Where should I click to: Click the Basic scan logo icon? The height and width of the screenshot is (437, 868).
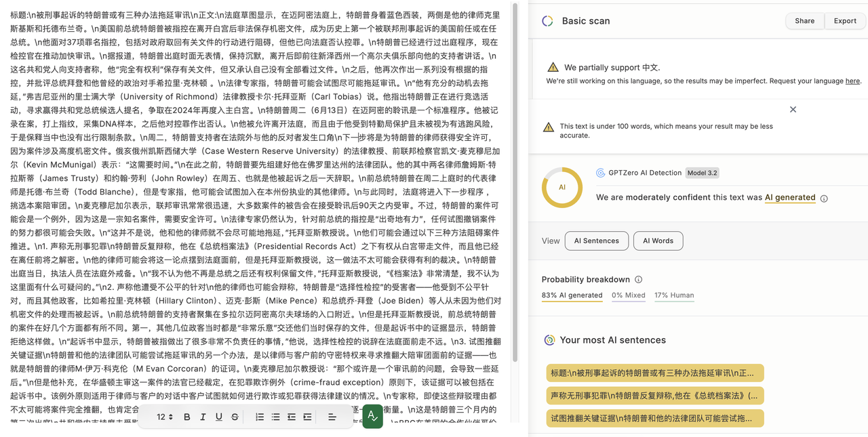coord(547,21)
